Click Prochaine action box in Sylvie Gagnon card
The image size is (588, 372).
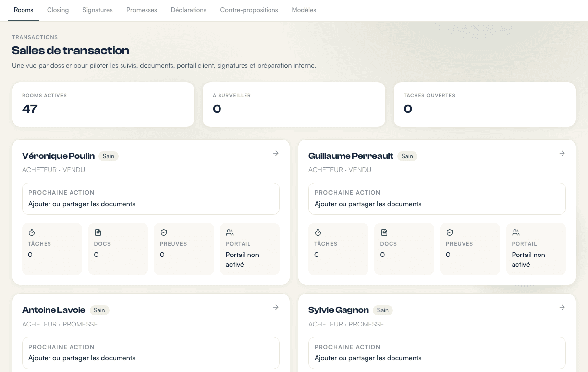click(437, 353)
